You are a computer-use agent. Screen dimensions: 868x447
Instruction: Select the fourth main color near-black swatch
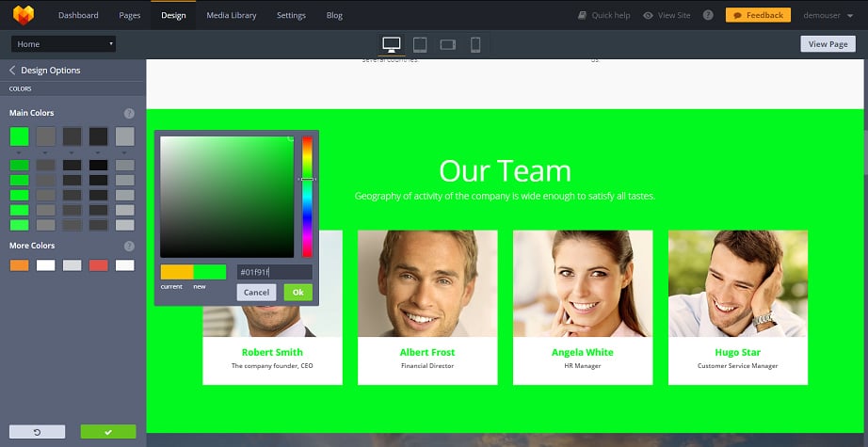(x=99, y=136)
